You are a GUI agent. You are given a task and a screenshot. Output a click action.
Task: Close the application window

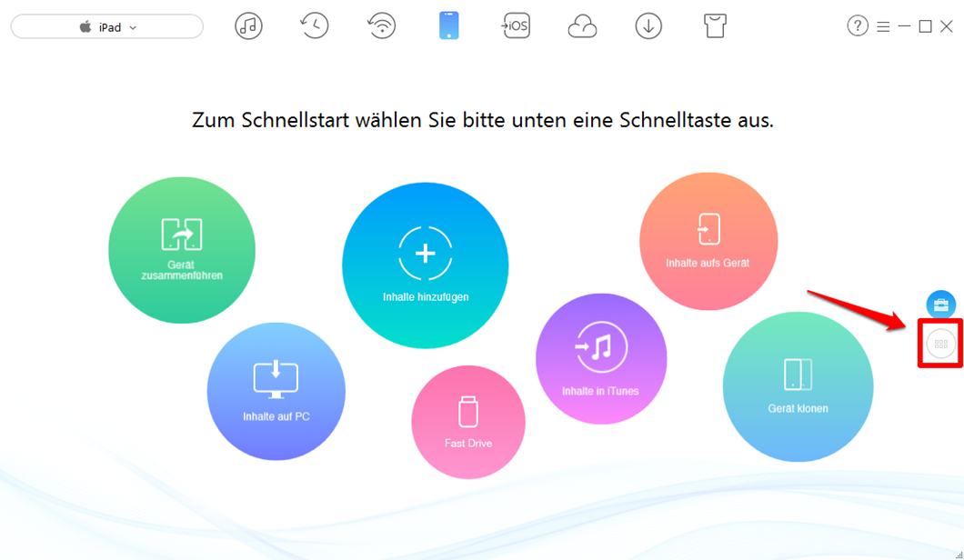pyautogui.click(x=947, y=26)
